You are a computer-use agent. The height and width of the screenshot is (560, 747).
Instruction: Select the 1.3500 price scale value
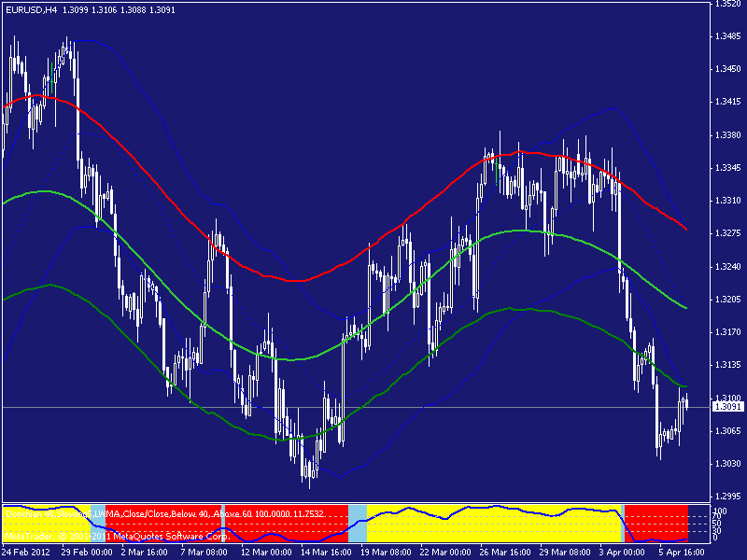(x=727, y=7)
